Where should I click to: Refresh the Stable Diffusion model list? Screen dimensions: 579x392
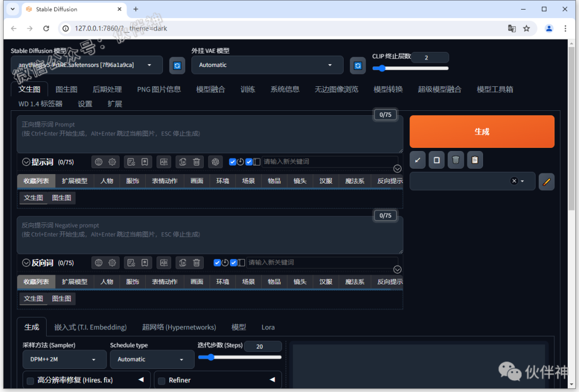pyautogui.click(x=177, y=65)
